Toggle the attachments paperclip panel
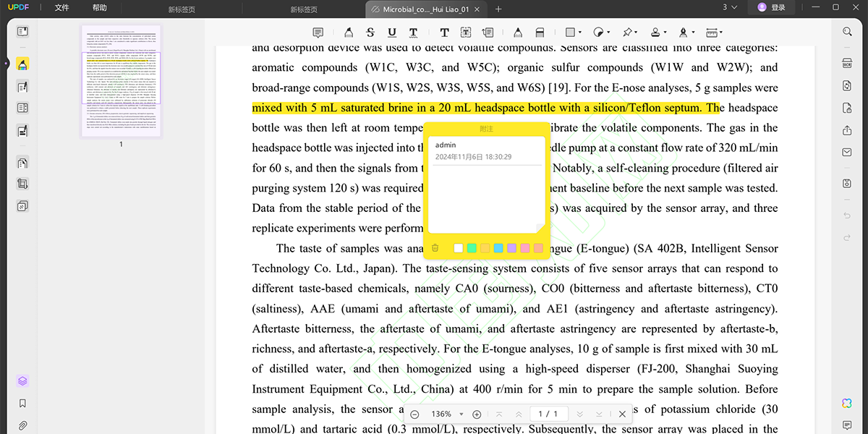This screenshot has height=434, width=868. tap(22, 425)
